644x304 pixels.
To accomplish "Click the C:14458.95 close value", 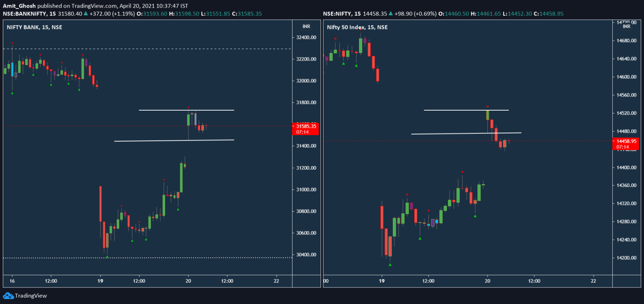I will (549, 14).
